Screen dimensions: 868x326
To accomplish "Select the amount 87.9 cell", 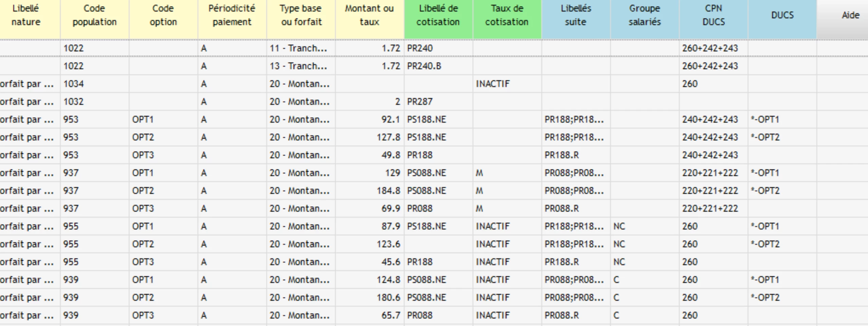I will click(x=369, y=226).
